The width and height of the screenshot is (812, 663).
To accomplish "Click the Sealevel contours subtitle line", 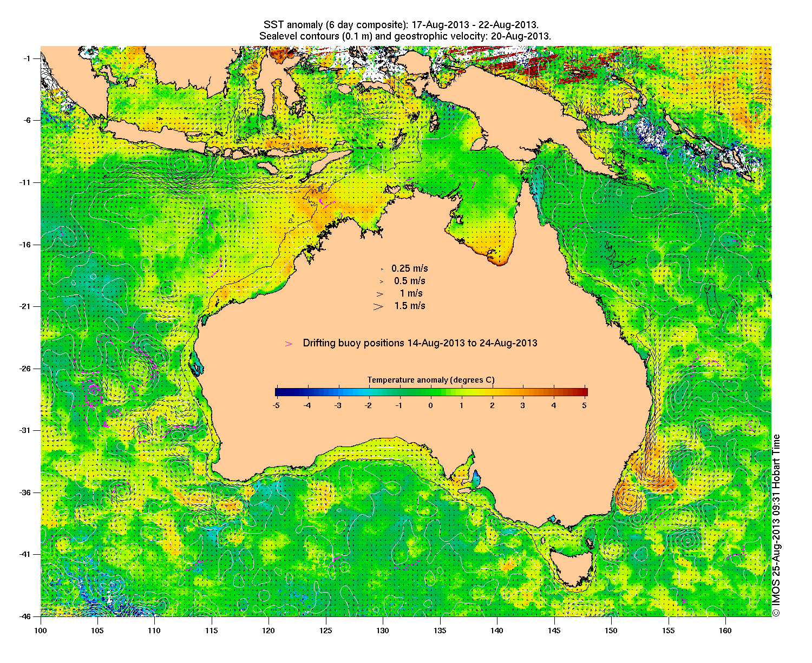I will [x=405, y=37].
